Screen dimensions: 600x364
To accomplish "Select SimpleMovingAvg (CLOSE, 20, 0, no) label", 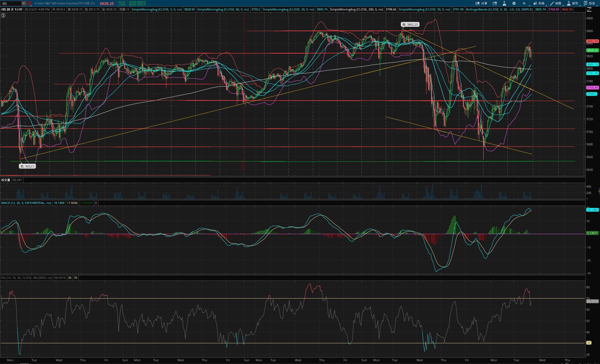I will (x=289, y=9).
